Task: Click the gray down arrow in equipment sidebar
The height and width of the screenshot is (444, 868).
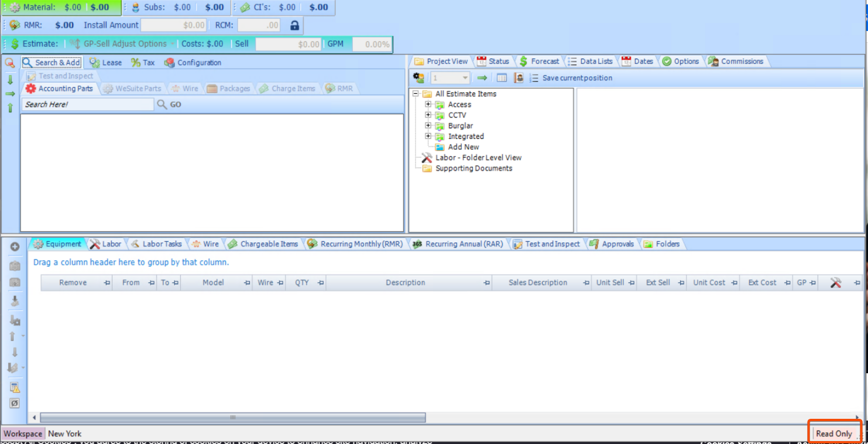Action: 15,352
